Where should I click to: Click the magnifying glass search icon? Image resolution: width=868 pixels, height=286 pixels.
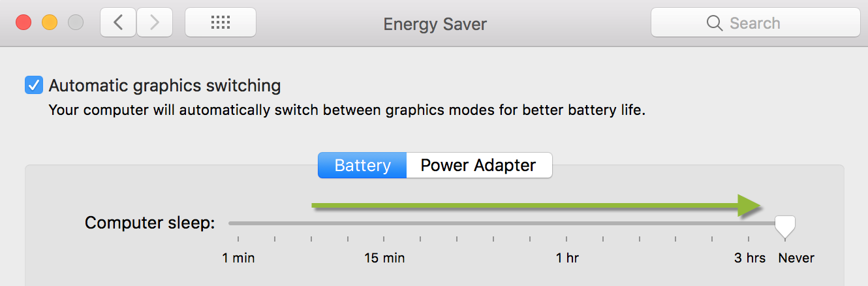point(714,24)
